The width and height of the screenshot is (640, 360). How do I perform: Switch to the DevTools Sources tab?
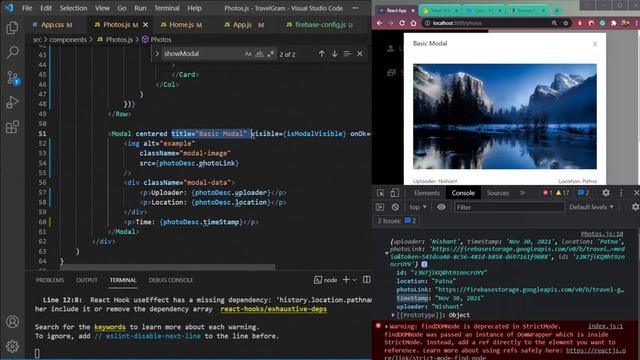coord(498,193)
